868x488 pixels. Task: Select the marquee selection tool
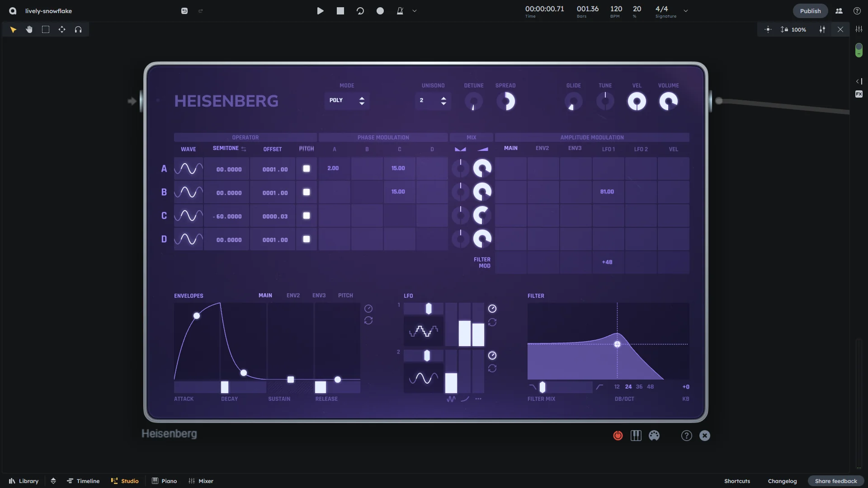[46, 29]
